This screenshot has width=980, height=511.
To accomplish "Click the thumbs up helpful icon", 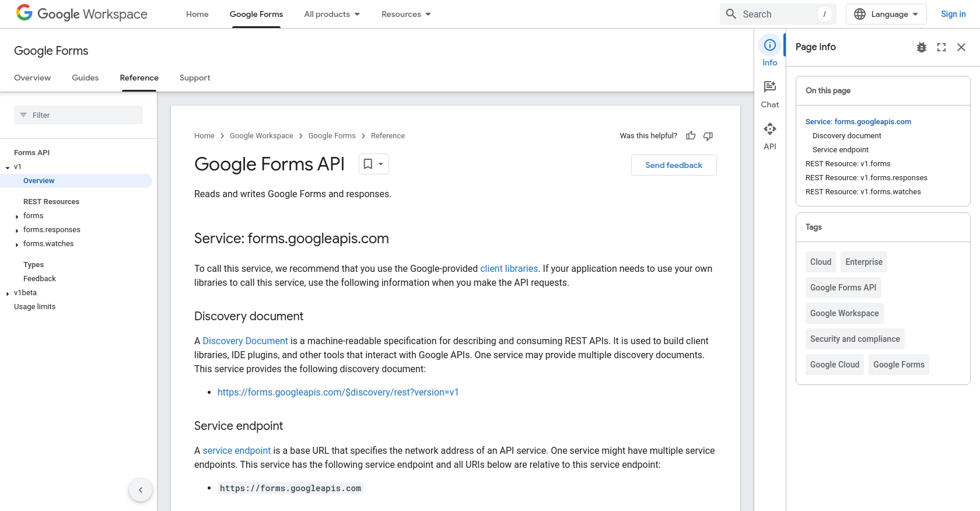I will (x=691, y=136).
